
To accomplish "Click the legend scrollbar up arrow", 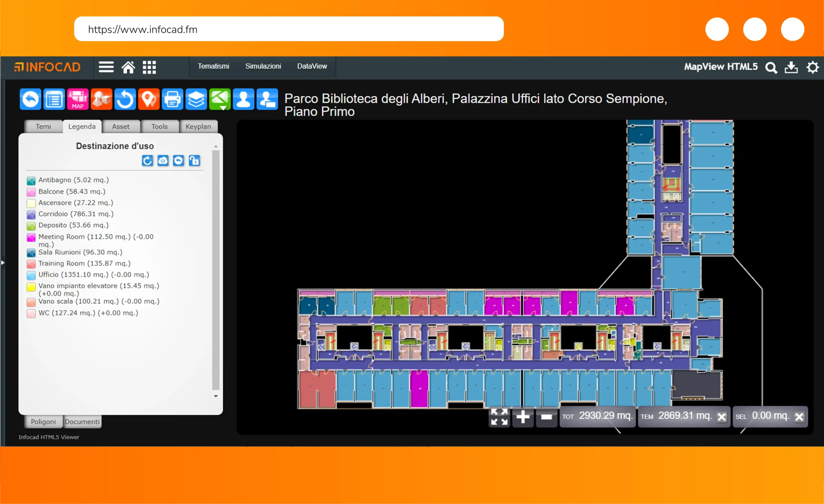I will (x=216, y=146).
